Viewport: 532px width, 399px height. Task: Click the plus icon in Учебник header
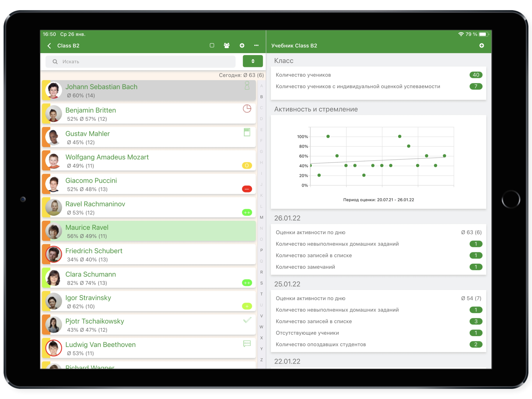click(x=482, y=45)
